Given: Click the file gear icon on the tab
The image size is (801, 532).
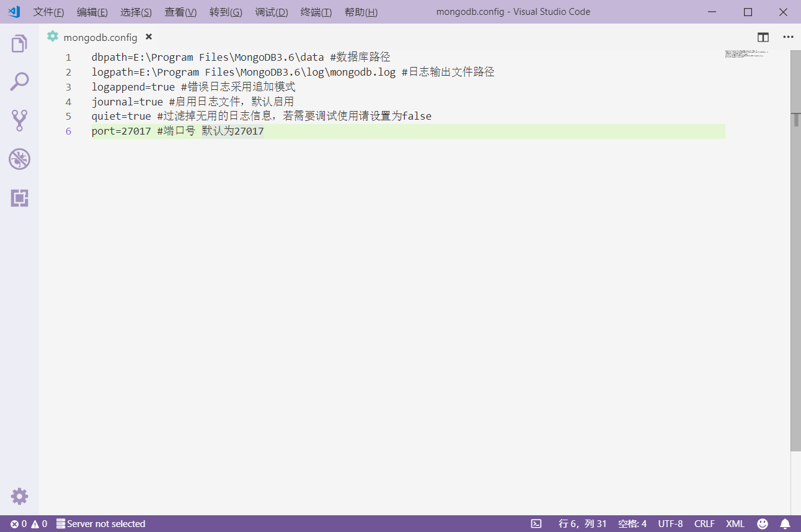Looking at the screenshot, I should click(x=53, y=37).
